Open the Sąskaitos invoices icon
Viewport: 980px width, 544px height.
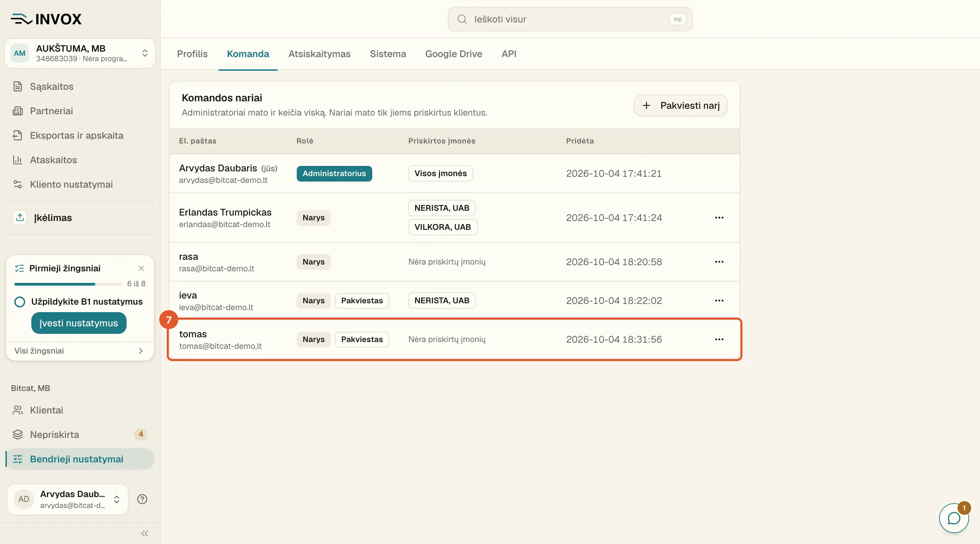(17, 87)
